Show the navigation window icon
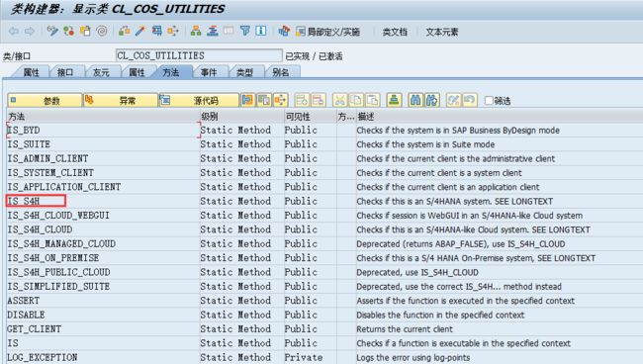 212,31
